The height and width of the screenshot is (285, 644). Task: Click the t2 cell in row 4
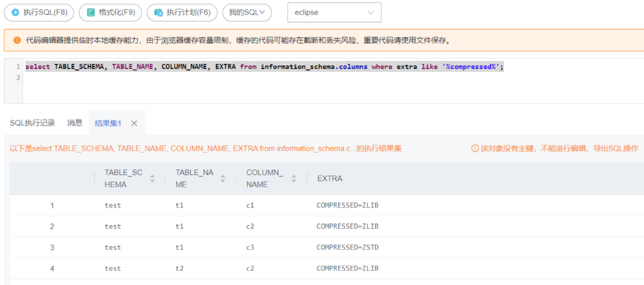point(179,268)
